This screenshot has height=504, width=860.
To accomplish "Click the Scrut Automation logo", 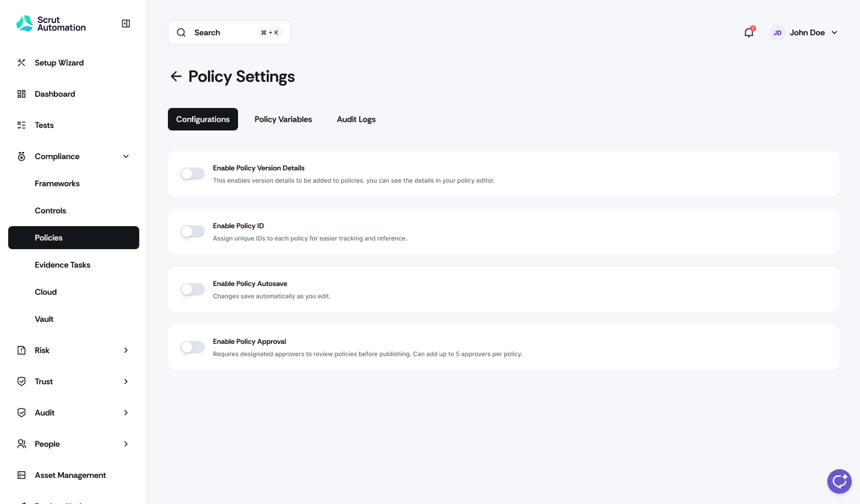I will (x=51, y=24).
